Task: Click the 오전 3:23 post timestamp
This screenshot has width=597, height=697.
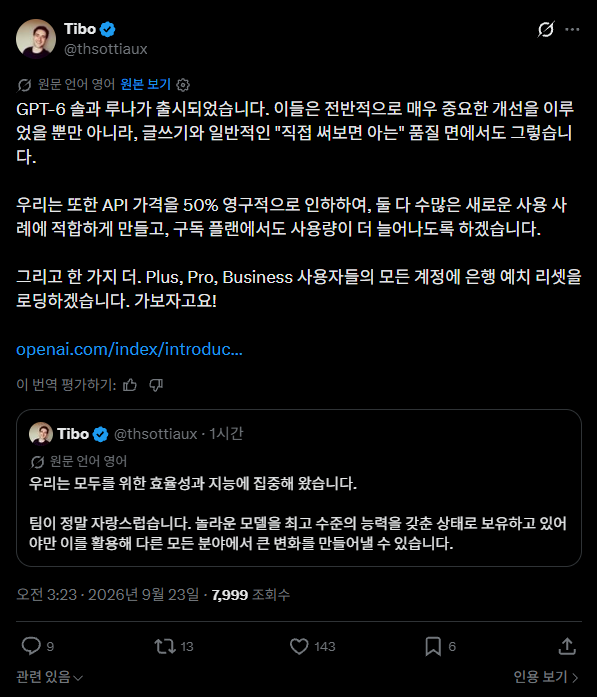Action: click(x=108, y=594)
